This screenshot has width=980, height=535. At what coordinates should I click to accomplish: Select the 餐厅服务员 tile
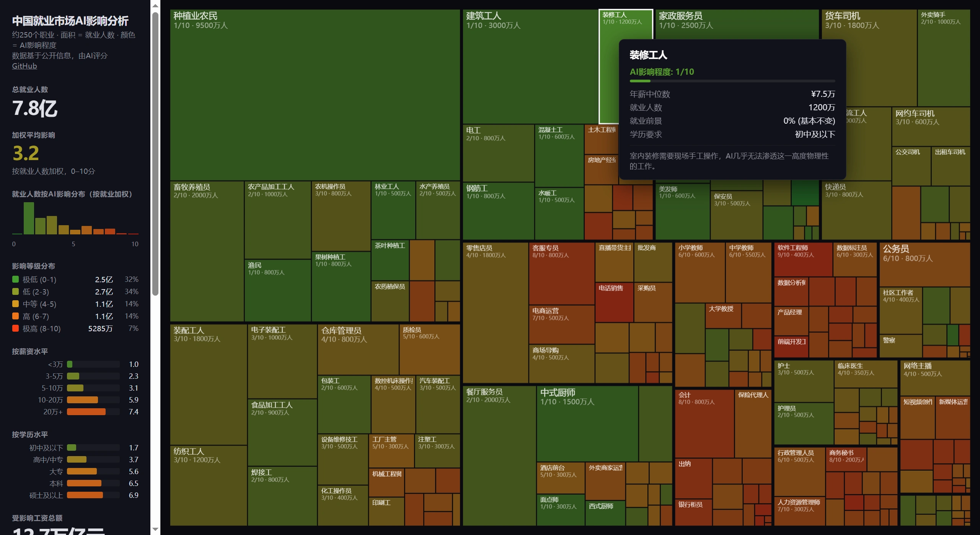(499, 456)
